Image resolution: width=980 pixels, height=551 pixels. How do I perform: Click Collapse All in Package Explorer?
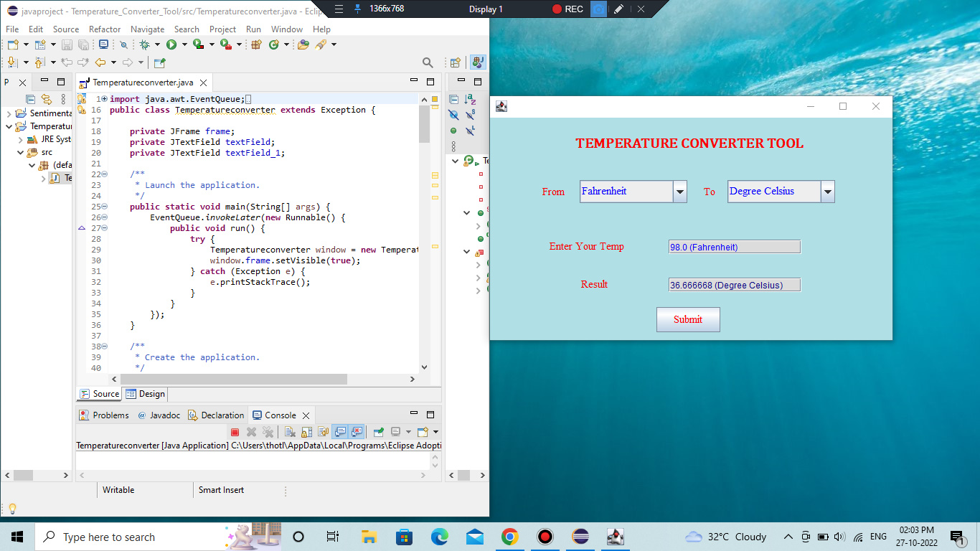pos(31,100)
